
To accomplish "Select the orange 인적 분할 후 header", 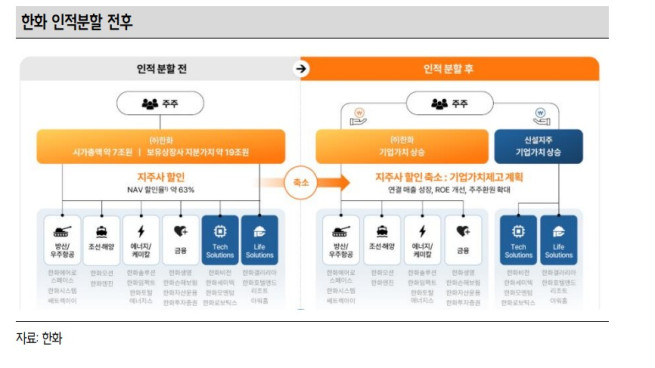I will coord(449,69).
